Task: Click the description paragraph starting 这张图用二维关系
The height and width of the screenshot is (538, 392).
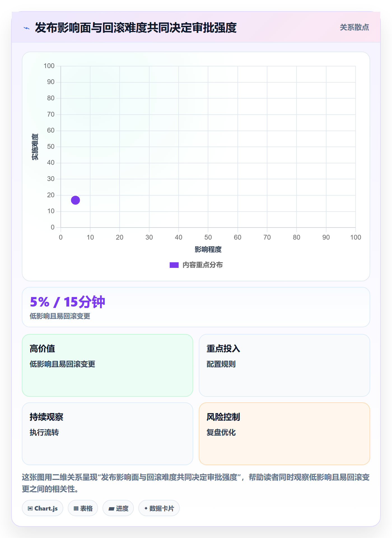Action: [196, 483]
